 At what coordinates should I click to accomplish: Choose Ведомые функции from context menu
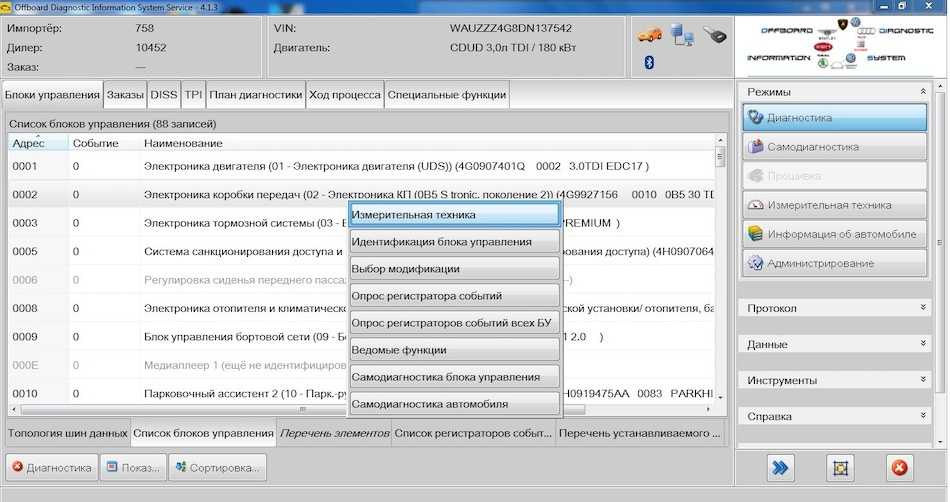click(453, 350)
